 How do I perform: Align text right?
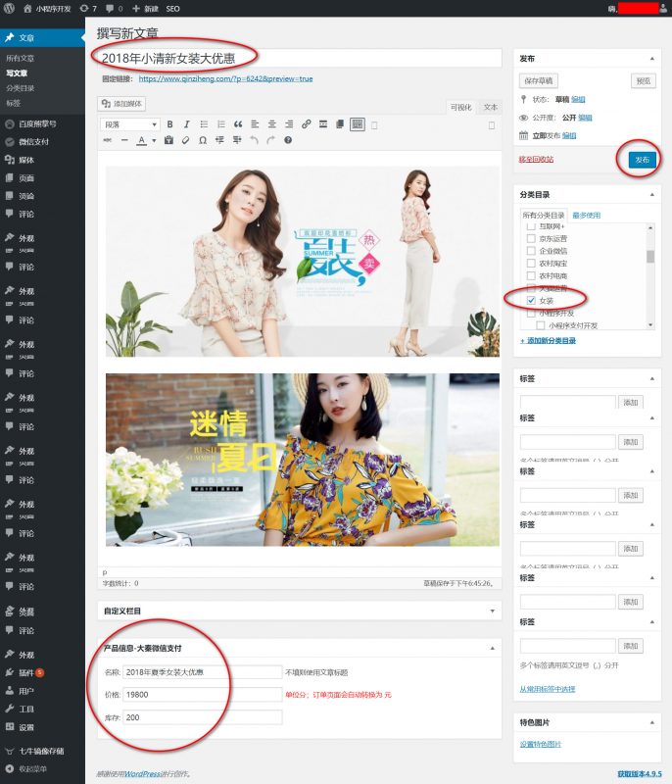coord(289,124)
